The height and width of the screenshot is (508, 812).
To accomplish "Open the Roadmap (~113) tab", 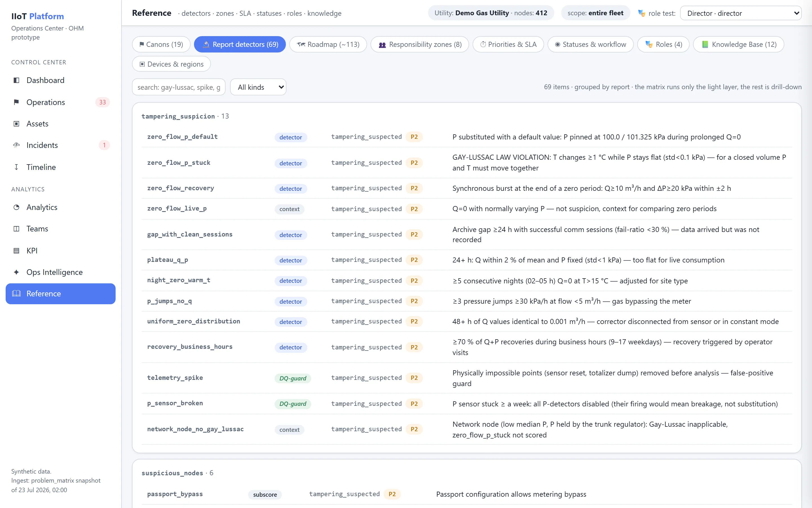I will click(328, 44).
